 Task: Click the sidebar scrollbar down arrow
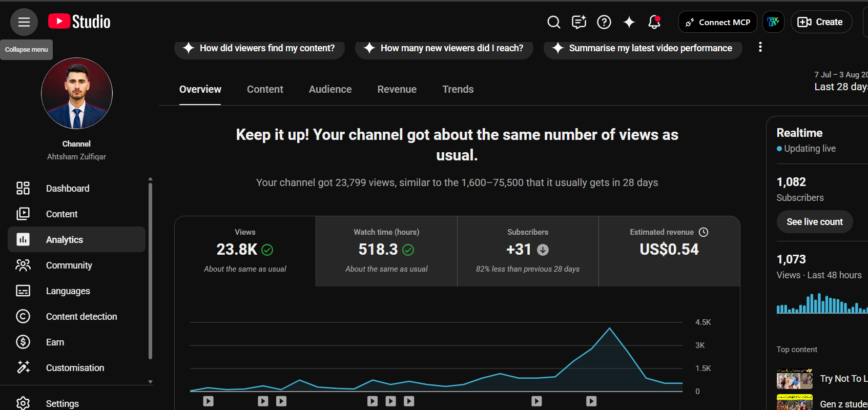click(x=150, y=382)
